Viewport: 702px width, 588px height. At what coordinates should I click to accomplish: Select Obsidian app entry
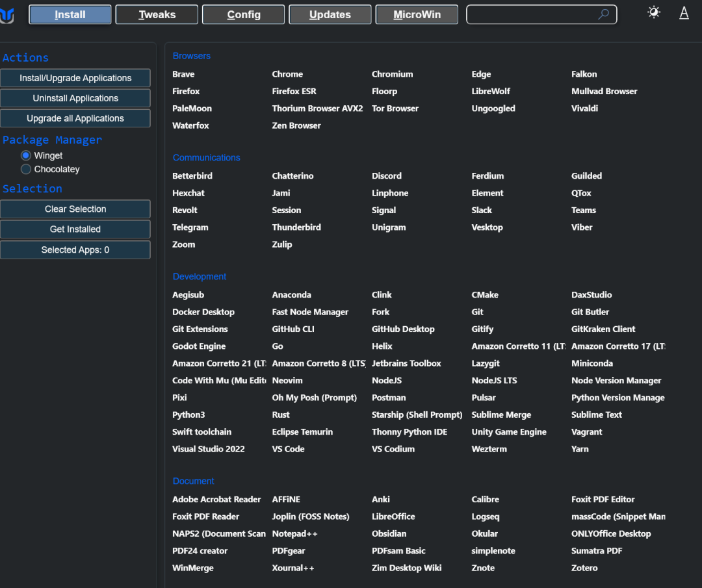389,534
